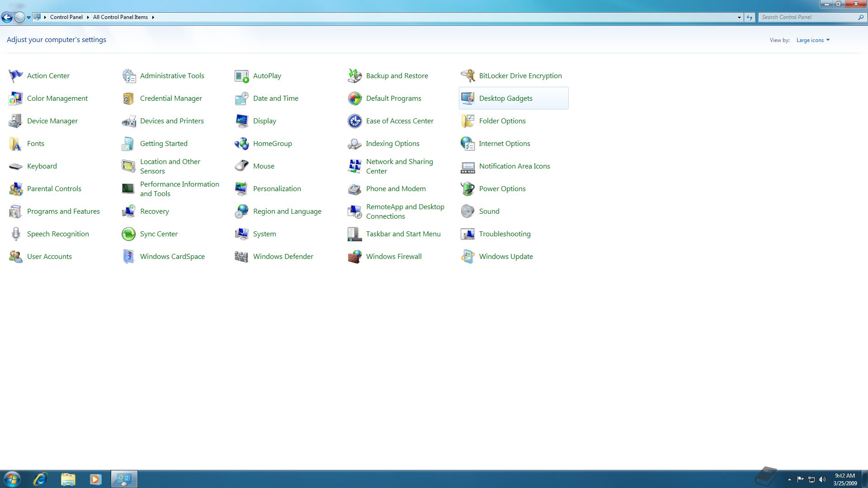Click the Internet Options globe icon
Screen dimensions: 868x488
coord(468,144)
